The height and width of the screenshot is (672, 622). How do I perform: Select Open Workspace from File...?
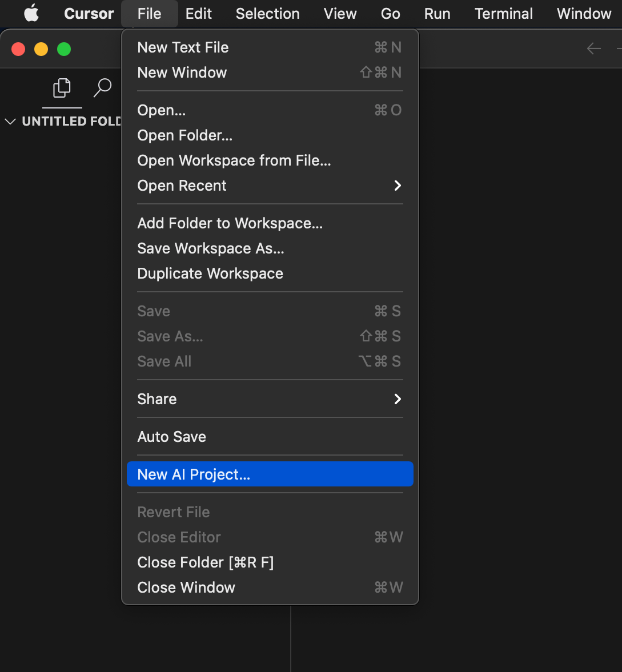[x=270, y=160]
